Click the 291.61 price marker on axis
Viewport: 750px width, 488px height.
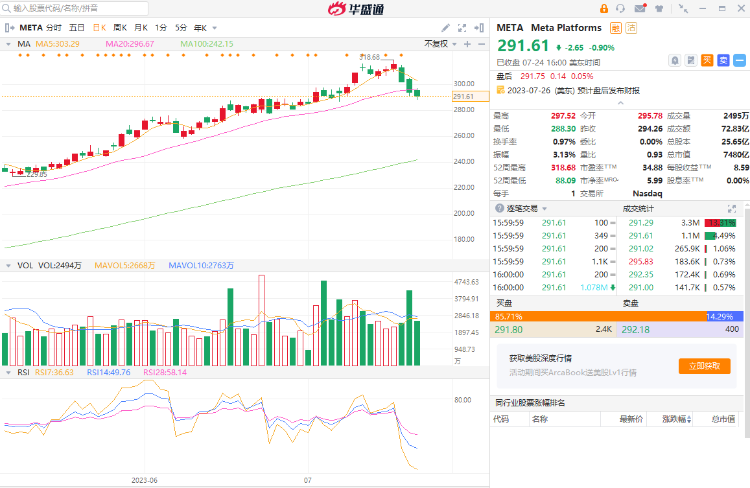tap(471, 96)
